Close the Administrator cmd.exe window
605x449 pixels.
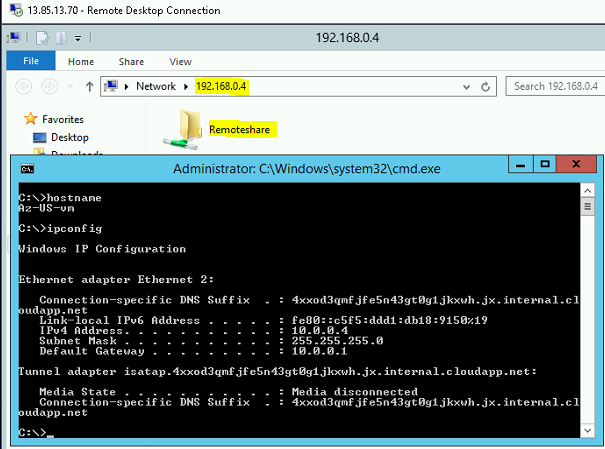(576, 164)
